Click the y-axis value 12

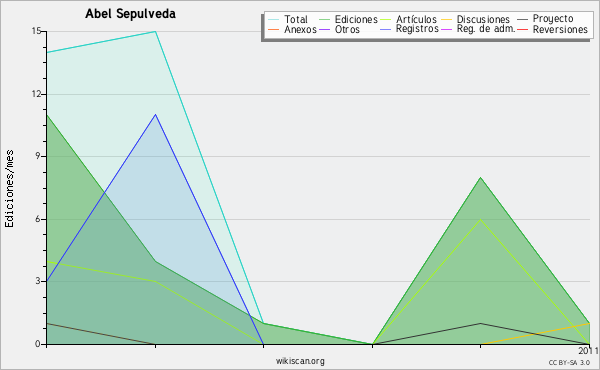point(36,94)
